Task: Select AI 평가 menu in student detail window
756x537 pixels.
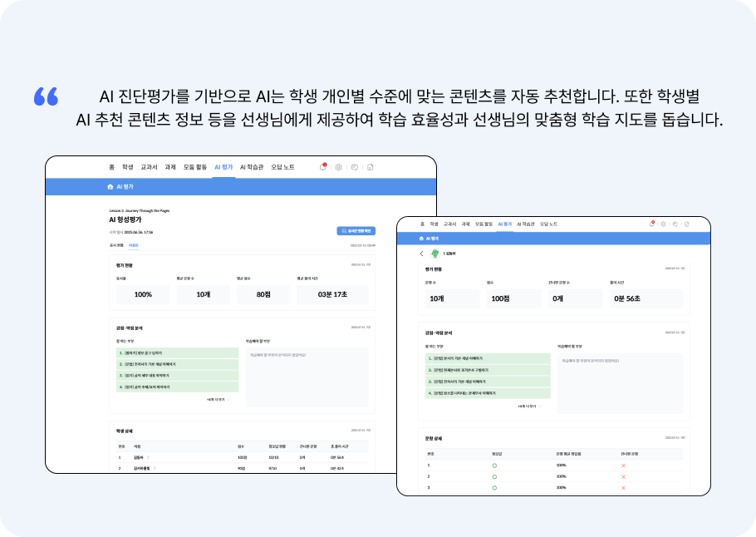Action: pos(505,224)
